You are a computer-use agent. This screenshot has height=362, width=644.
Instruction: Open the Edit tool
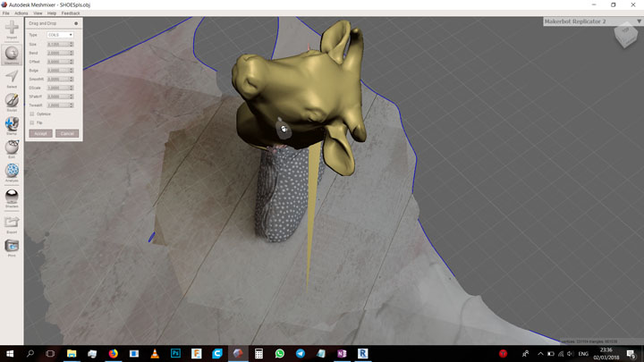point(12,147)
